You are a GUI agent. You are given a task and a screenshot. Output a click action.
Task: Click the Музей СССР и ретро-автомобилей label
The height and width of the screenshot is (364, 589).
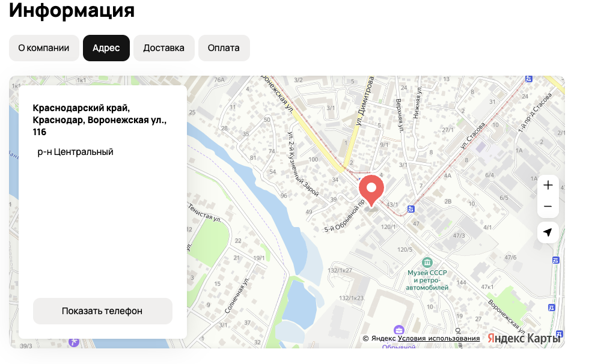(x=428, y=280)
